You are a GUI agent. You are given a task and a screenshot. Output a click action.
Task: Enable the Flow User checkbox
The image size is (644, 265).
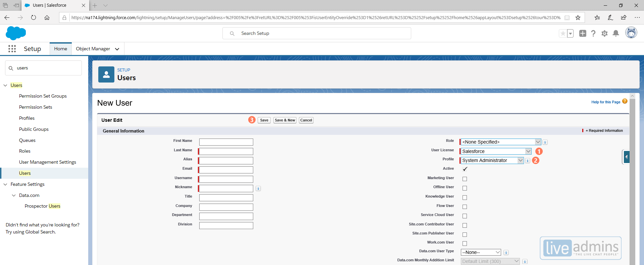(x=465, y=207)
